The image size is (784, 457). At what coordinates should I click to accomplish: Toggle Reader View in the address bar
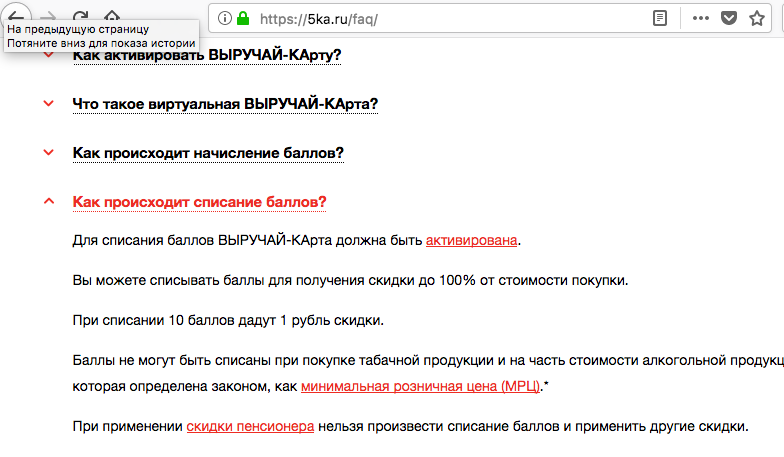click(660, 18)
